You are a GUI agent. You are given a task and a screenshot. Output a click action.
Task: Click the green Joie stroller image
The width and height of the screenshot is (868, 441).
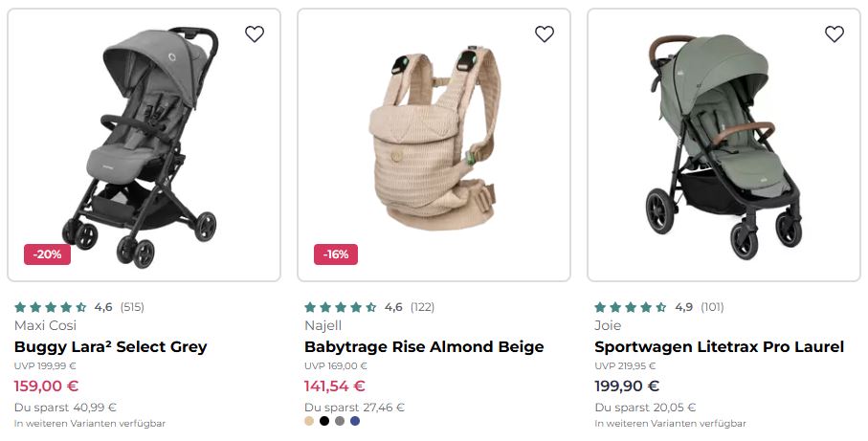(723, 143)
